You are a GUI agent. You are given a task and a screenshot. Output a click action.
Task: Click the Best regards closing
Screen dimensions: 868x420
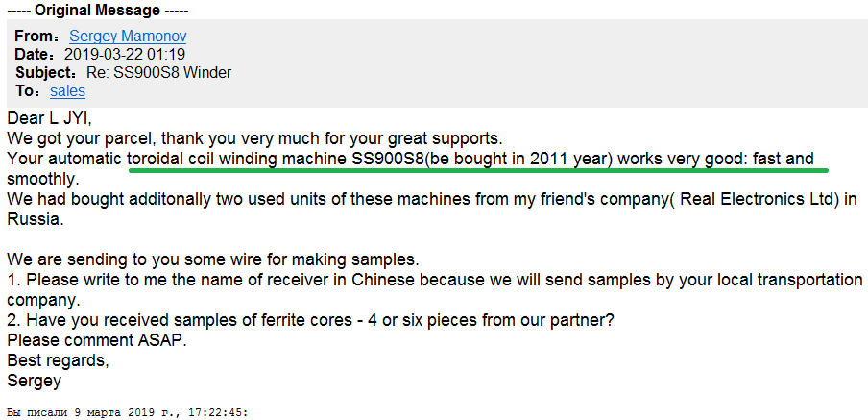(x=58, y=360)
